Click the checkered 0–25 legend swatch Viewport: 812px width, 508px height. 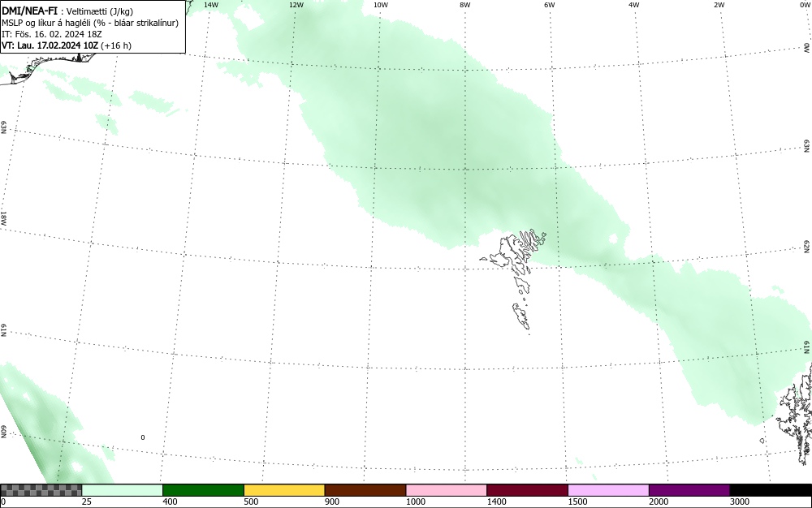41,490
